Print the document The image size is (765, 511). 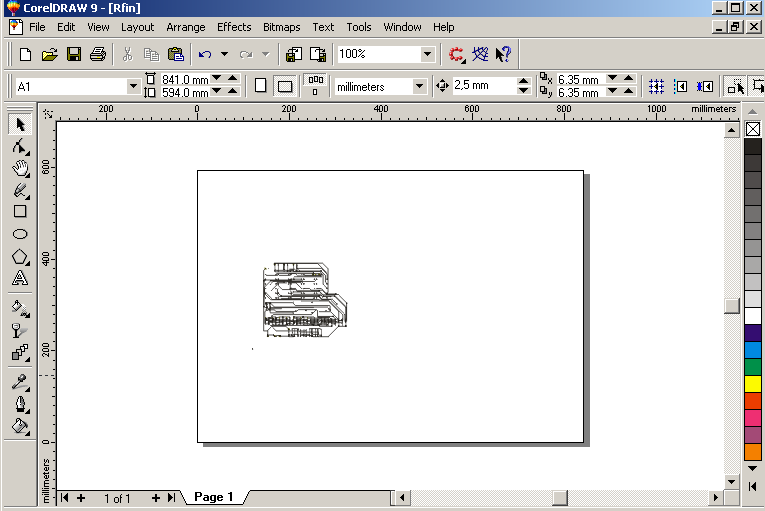98,54
